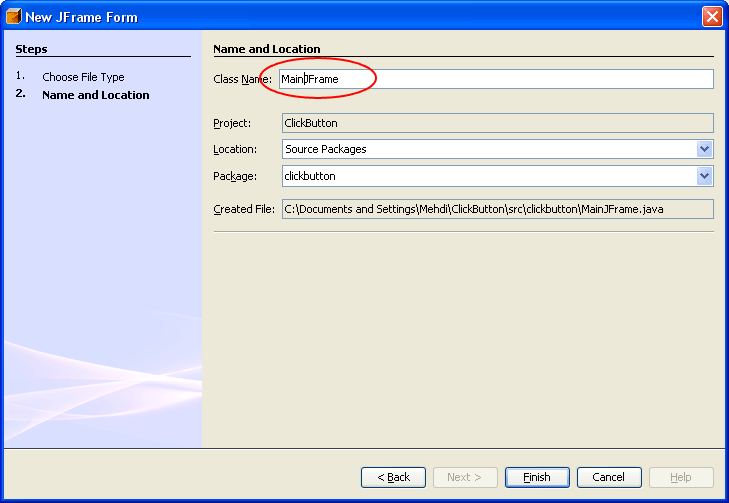Select the Name and Location step in the Steps list
729x503 pixels.
coord(95,95)
